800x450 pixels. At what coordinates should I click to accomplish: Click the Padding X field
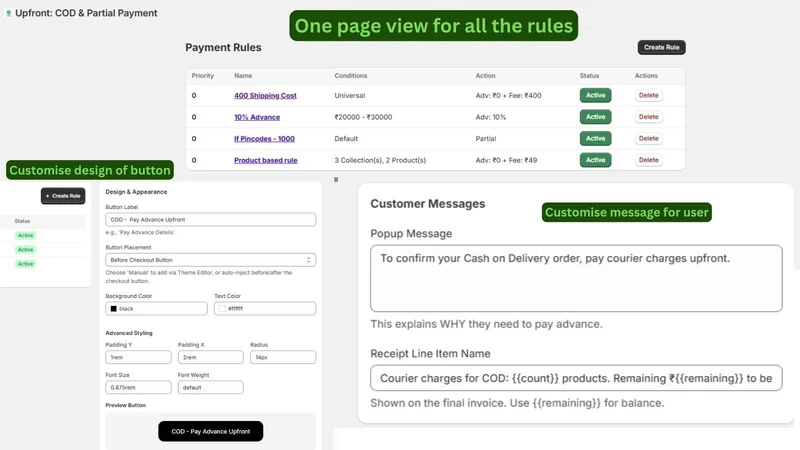211,357
